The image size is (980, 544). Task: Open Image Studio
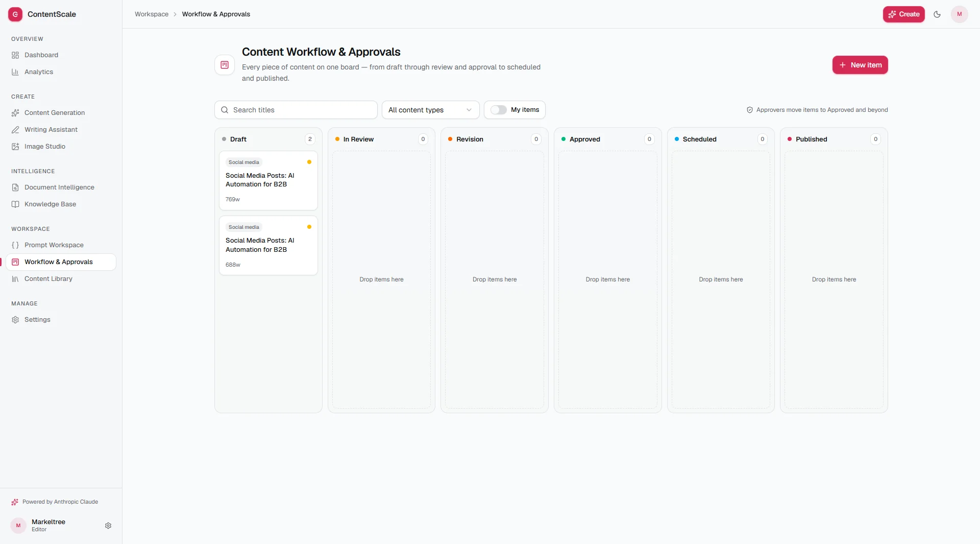point(61,147)
